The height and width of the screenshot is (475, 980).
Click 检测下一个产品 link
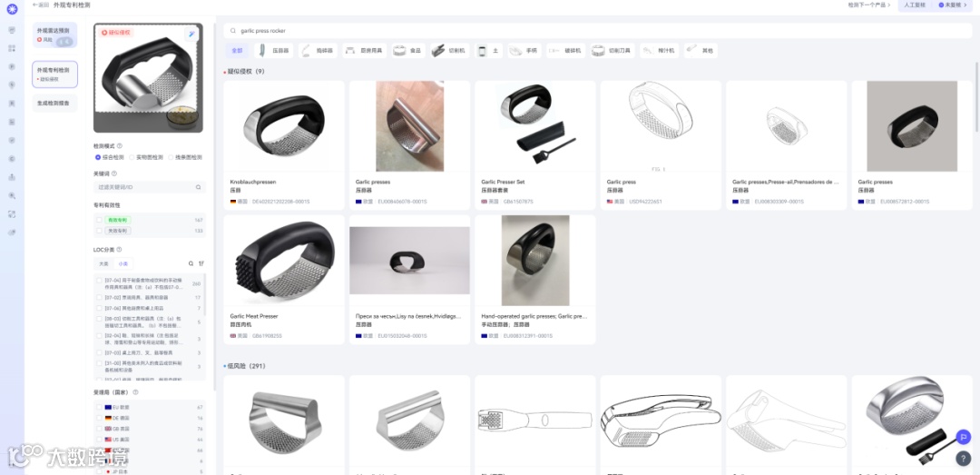pos(868,5)
